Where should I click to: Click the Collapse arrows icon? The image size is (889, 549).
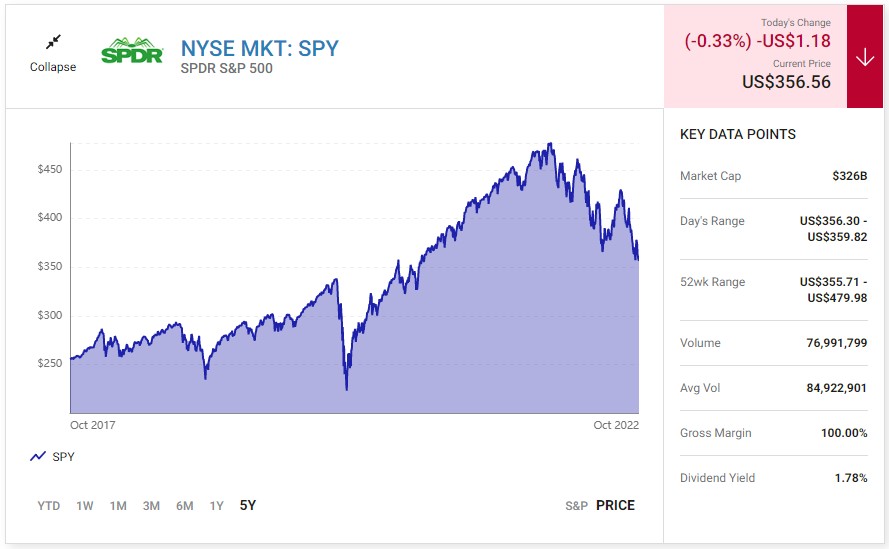point(53,42)
